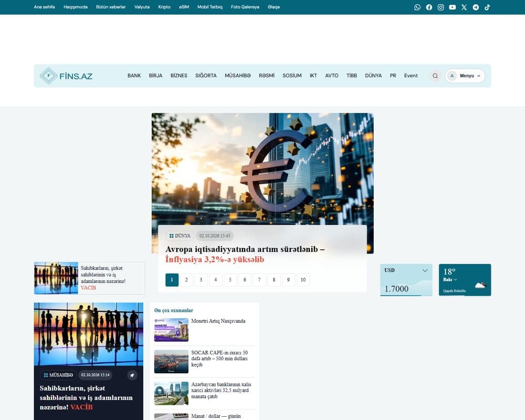Screen dimensions: 525x420
Task: Expand the Menyu dropdown
Action: pos(465,76)
